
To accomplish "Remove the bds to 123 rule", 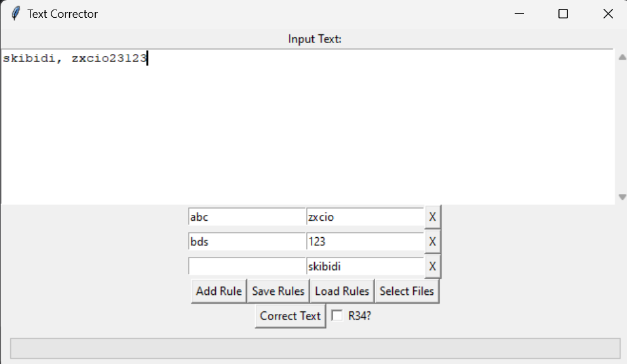I will [432, 242].
